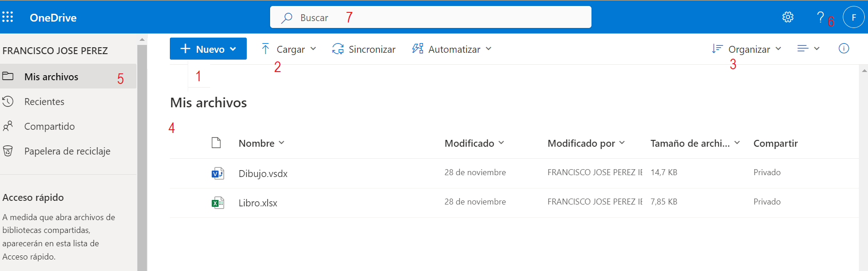The image size is (868, 271).
Task: Open the view options dropdown
Action: pyautogui.click(x=808, y=49)
